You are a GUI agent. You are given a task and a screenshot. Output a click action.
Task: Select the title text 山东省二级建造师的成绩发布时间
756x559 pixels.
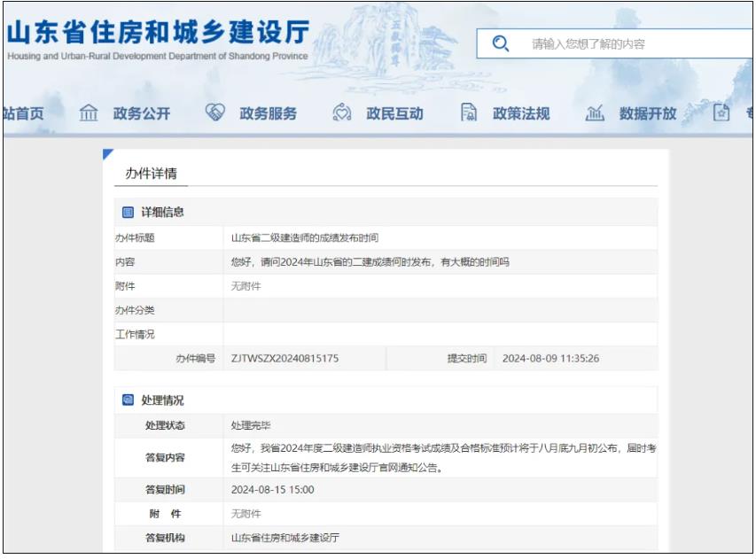pyautogui.click(x=305, y=237)
